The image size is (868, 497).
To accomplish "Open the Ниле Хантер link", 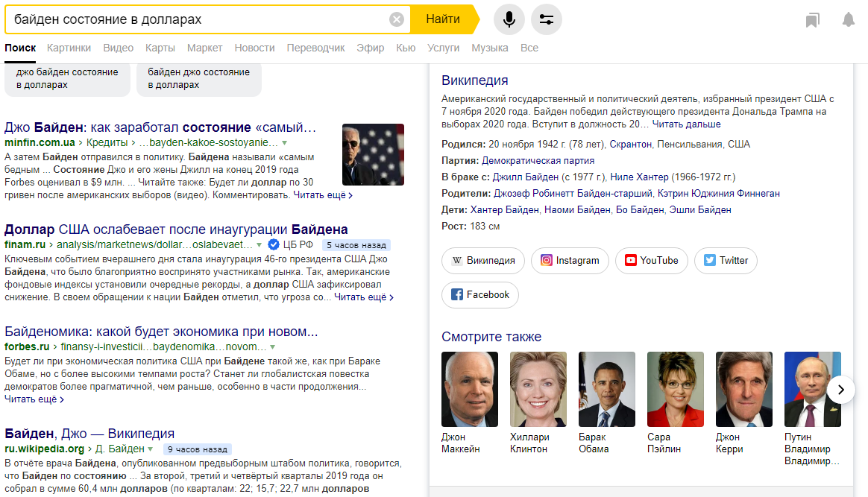I will (639, 177).
